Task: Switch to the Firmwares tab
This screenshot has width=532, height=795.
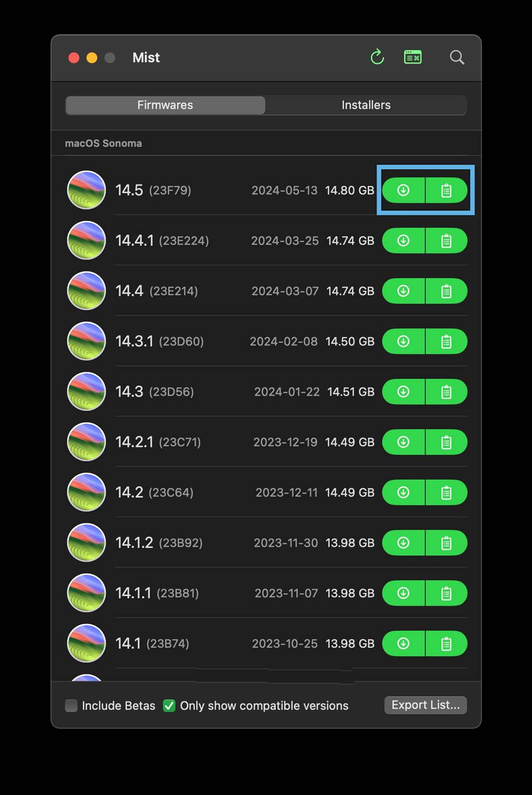Action: coord(165,105)
